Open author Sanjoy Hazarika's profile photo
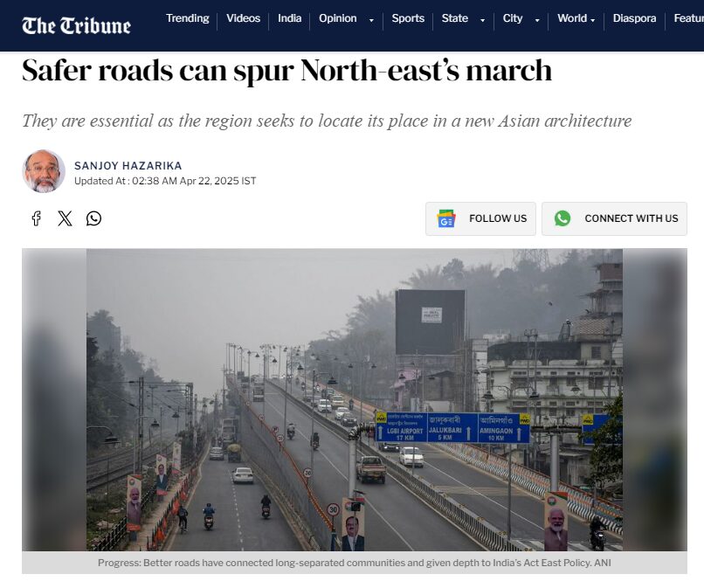Screen dimensions: 704x588 point(44,171)
